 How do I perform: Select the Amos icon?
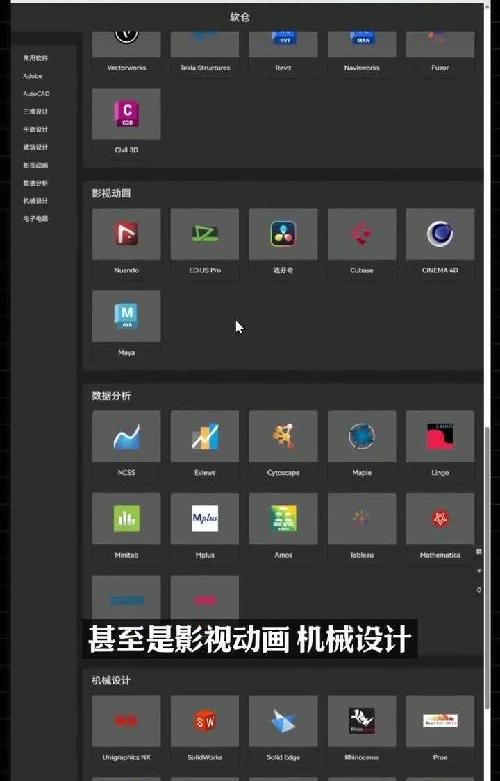(283, 519)
